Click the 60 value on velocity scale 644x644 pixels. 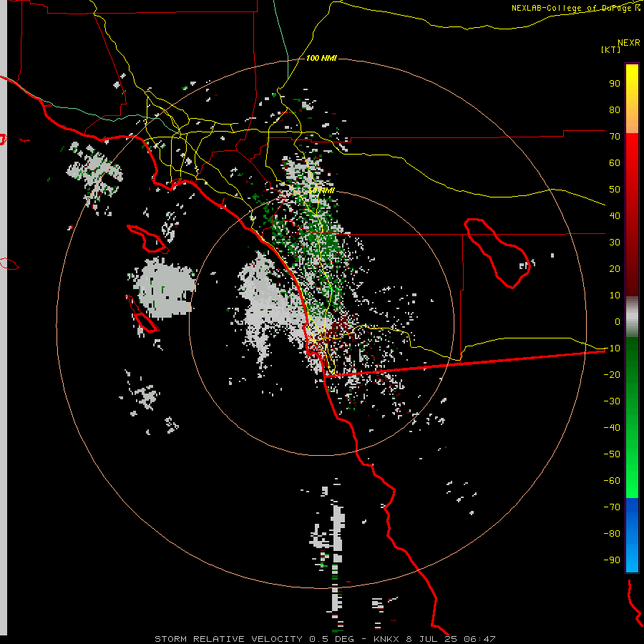coord(615,162)
